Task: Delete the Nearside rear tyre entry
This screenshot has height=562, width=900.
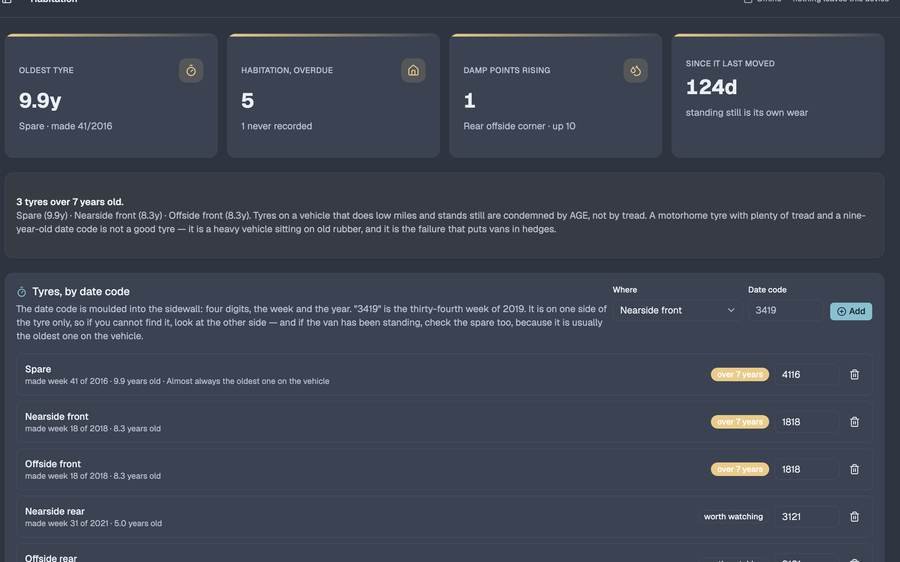Action: click(854, 517)
